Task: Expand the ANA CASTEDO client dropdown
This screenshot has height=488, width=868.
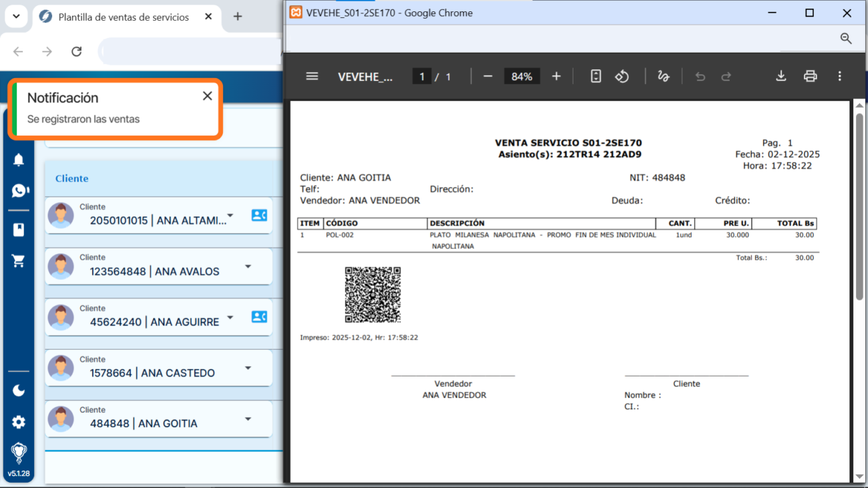Action: [248, 368]
